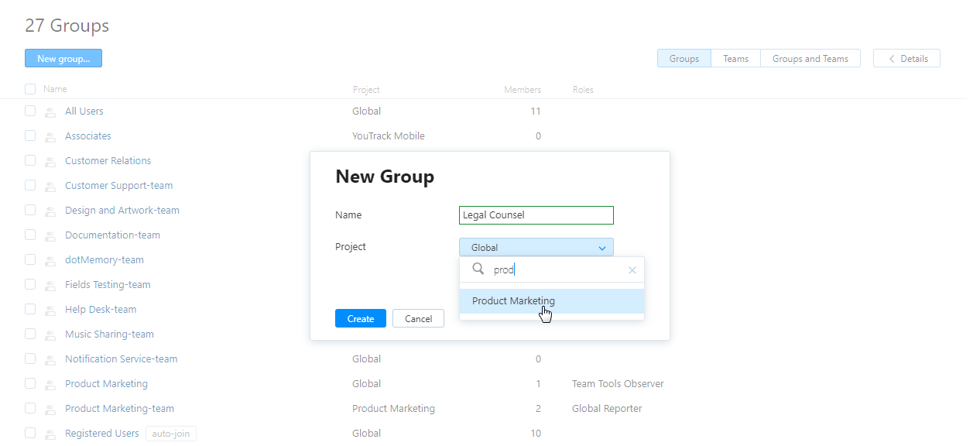
Task: Switch to the Teams tab
Action: click(x=735, y=59)
